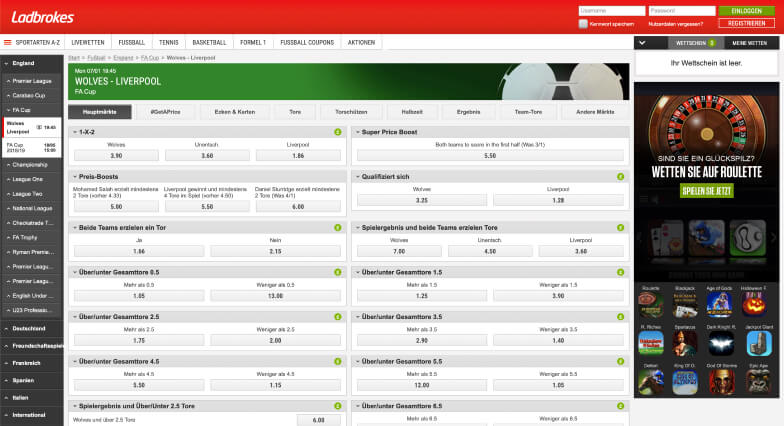Viewport: 784px width, 426px height.
Task: Open info icon for Über/unter Gesamttore 6.5
Action: pyautogui.click(x=620, y=406)
